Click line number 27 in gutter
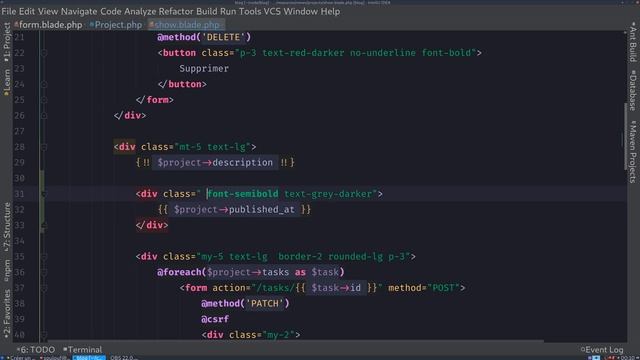 coord(19,131)
